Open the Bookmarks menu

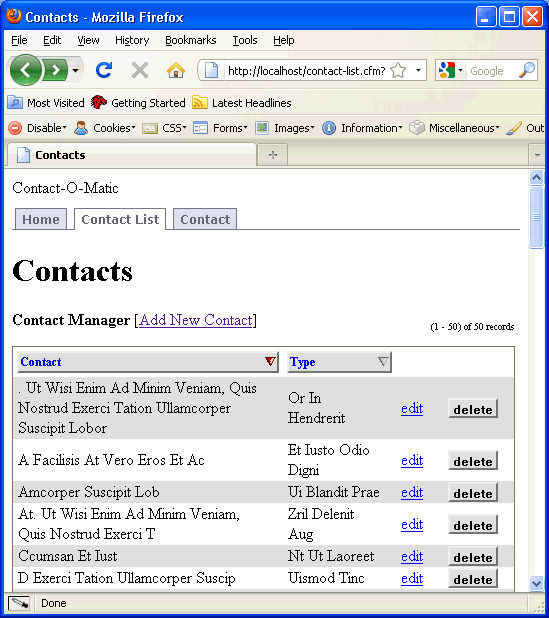point(191,40)
